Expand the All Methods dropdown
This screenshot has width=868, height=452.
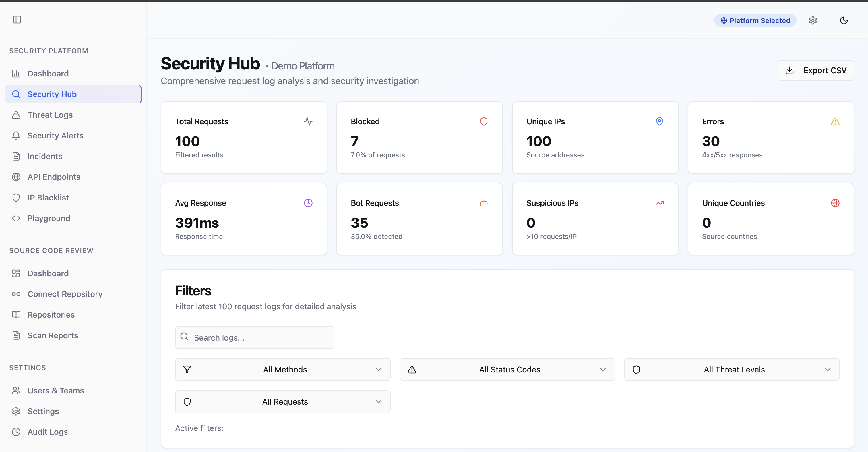click(x=282, y=369)
